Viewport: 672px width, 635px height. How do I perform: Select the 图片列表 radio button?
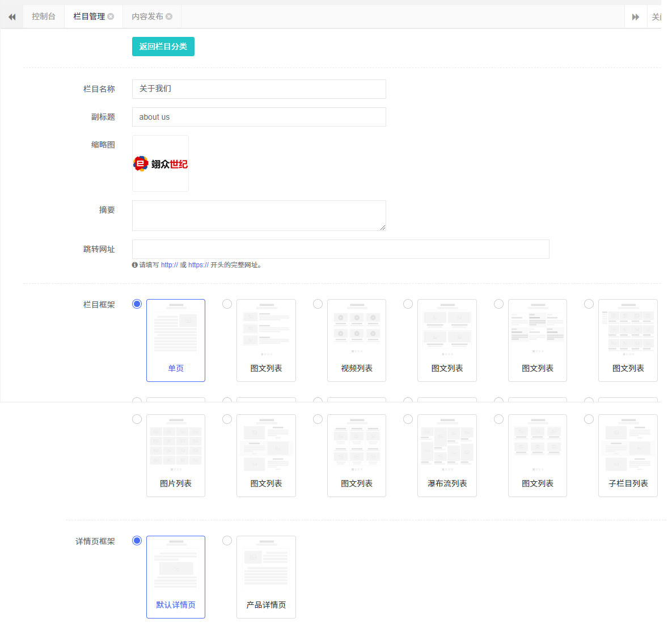137,419
